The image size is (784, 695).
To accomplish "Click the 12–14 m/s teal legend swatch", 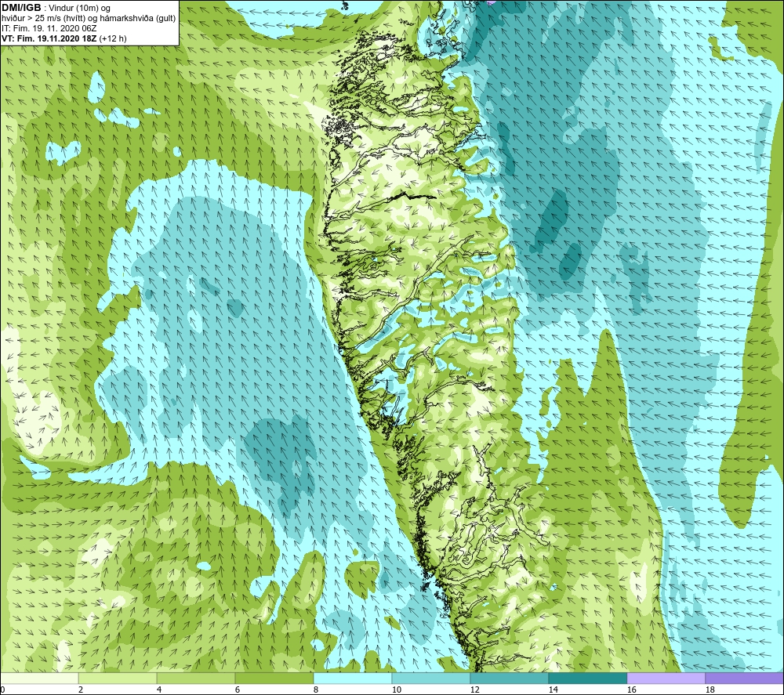I will click(509, 678).
